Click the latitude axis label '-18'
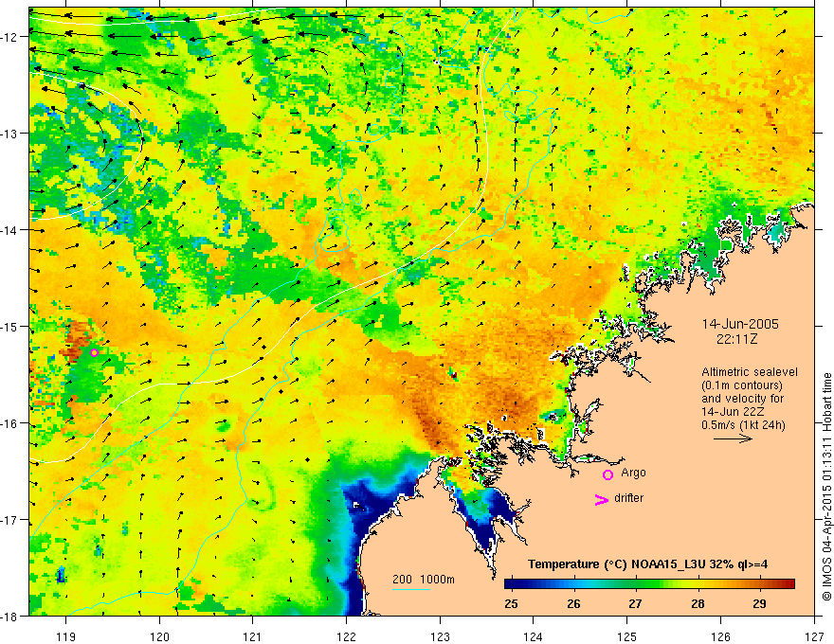834x644 pixels. click(x=10, y=617)
